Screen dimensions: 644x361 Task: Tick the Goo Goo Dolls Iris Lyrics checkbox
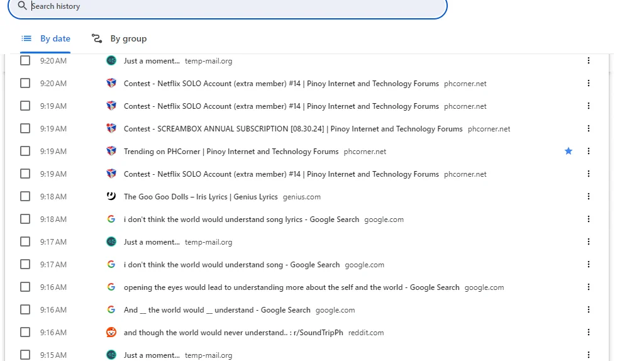point(25,196)
